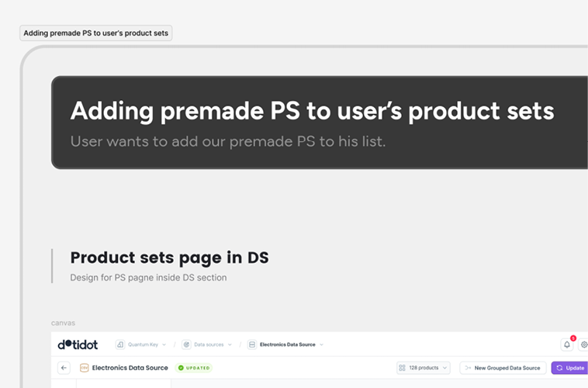
Task: Select the frame label tag at top
Action: pos(96,33)
